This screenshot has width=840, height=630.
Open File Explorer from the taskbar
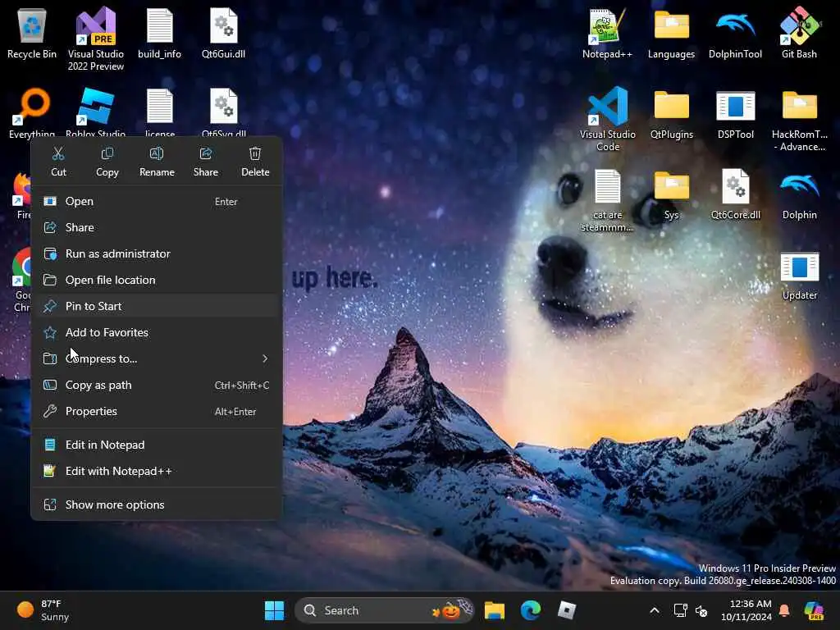click(494, 610)
